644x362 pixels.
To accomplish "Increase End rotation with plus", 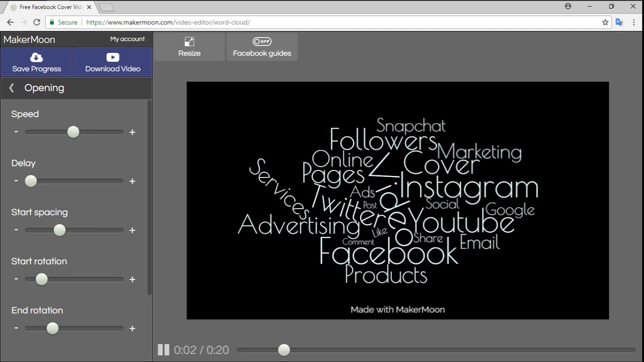I will tap(132, 328).
